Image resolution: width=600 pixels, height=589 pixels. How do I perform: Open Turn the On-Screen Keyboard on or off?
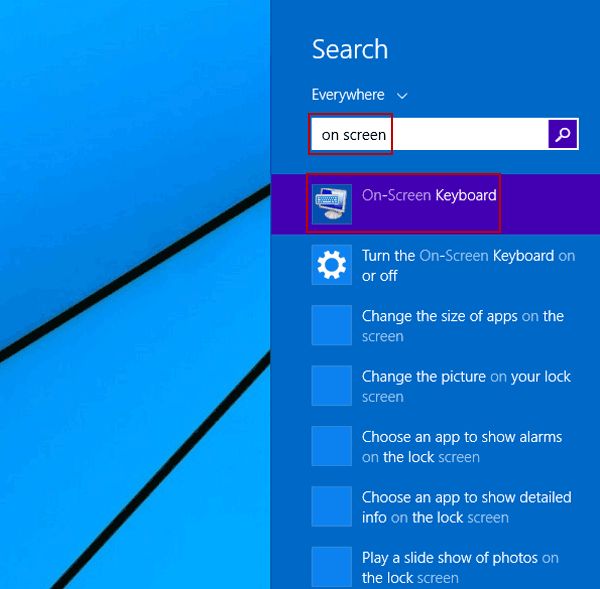435,265
